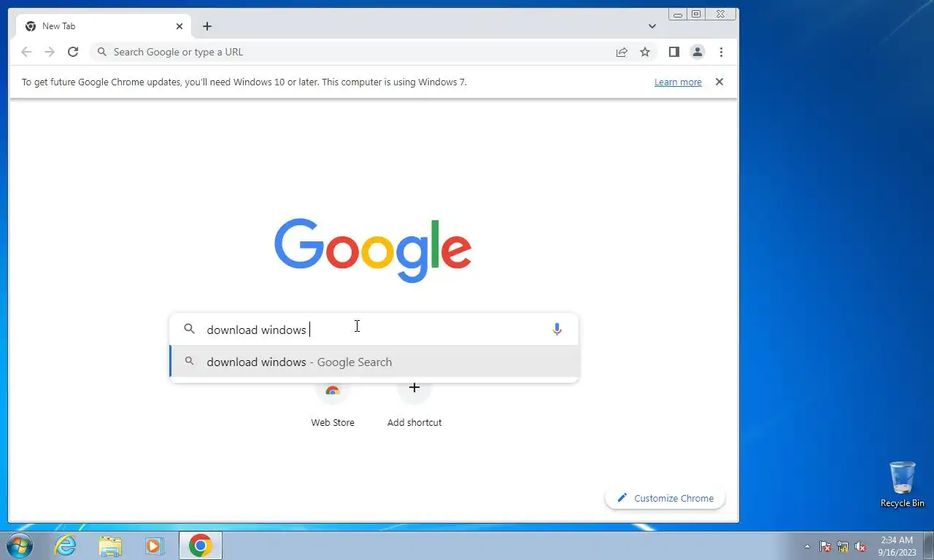Share this page icon in address bar
This screenshot has height=560, width=934.
click(x=622, y=52)
